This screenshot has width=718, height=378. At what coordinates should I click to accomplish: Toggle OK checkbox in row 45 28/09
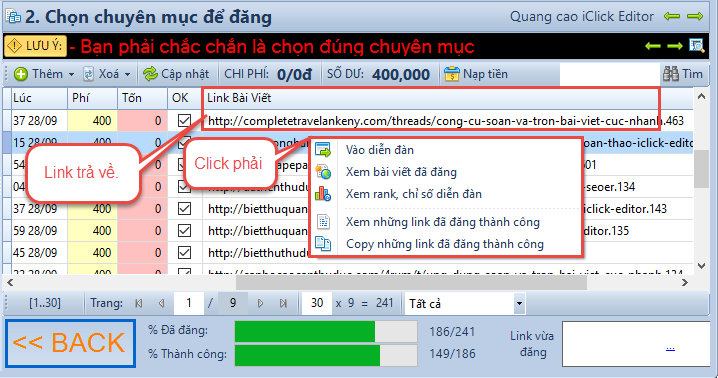tap(184, 252)
